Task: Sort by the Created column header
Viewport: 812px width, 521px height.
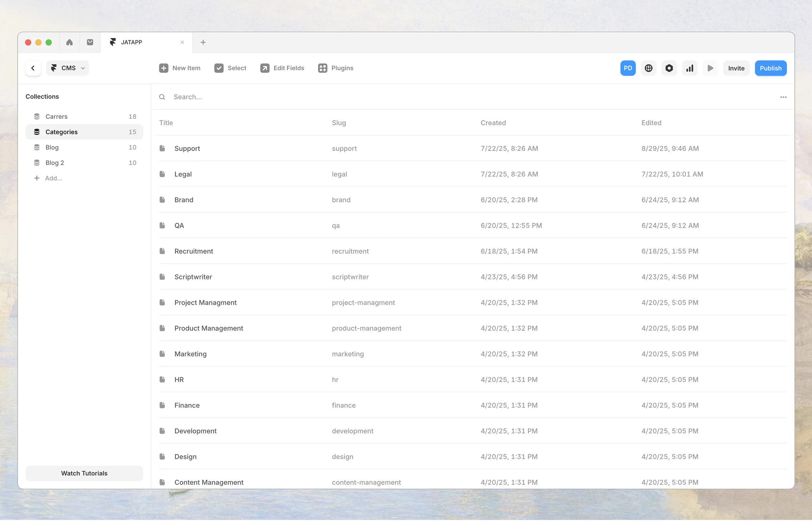Action: coord(493,123)
